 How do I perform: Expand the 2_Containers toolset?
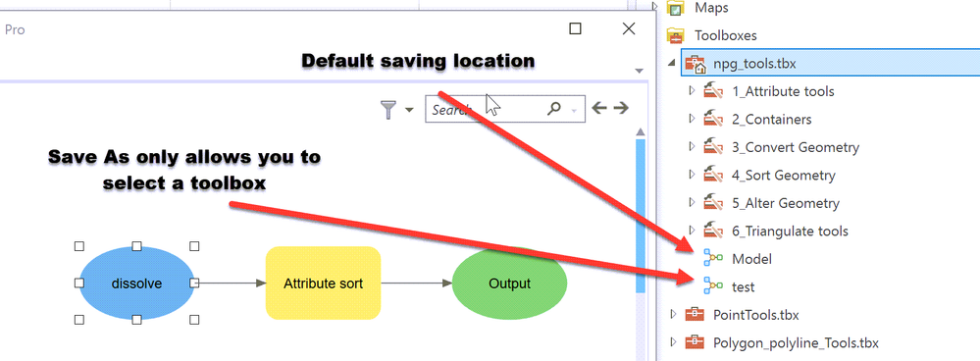pos(692,119)
